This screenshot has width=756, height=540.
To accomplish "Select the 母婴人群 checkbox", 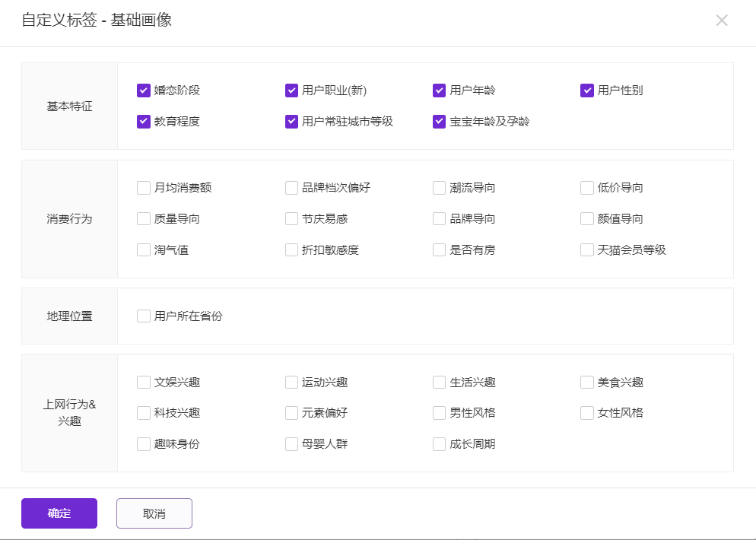I will pos(291,444).
